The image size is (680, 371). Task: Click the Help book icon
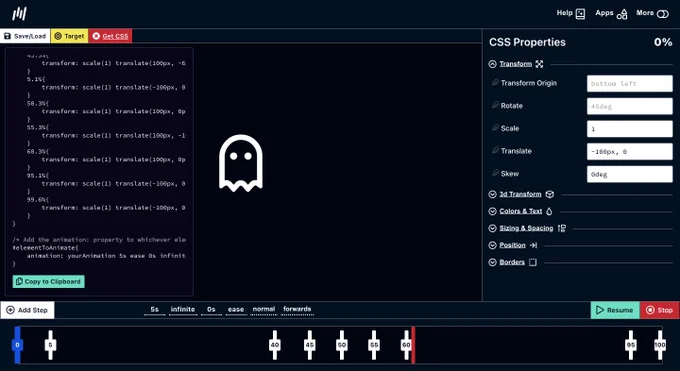pyautogui.click(x=580, y=14)
